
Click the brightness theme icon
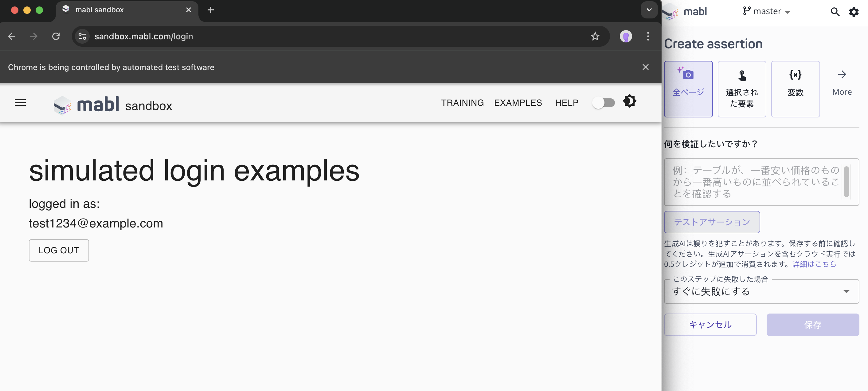coord(629,101)
